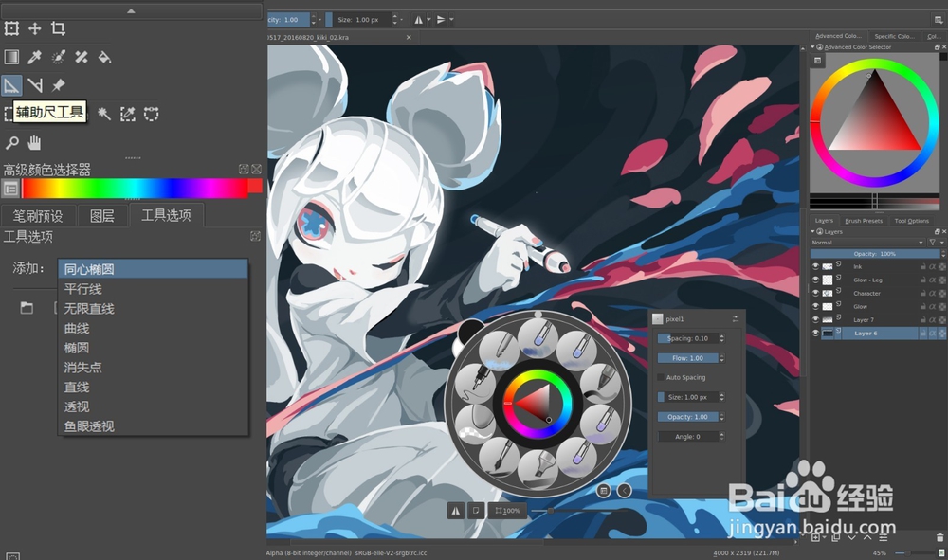Open popup palette settings round button
This screenshot has width=948, height=560.
coord(603,491)
